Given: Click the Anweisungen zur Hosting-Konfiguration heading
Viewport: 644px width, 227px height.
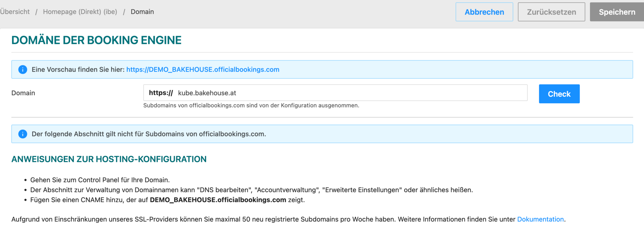Looking at the screenshot, I should [x=109, y=159].
